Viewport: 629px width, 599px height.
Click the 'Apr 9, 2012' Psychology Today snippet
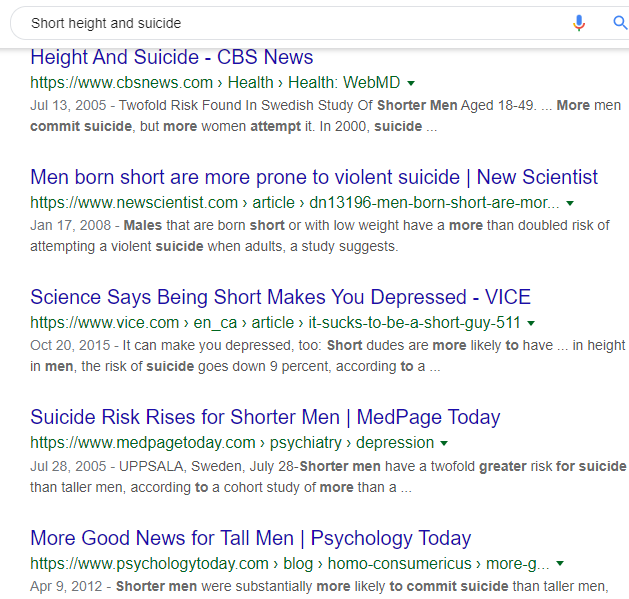click(x=319, y=587)
